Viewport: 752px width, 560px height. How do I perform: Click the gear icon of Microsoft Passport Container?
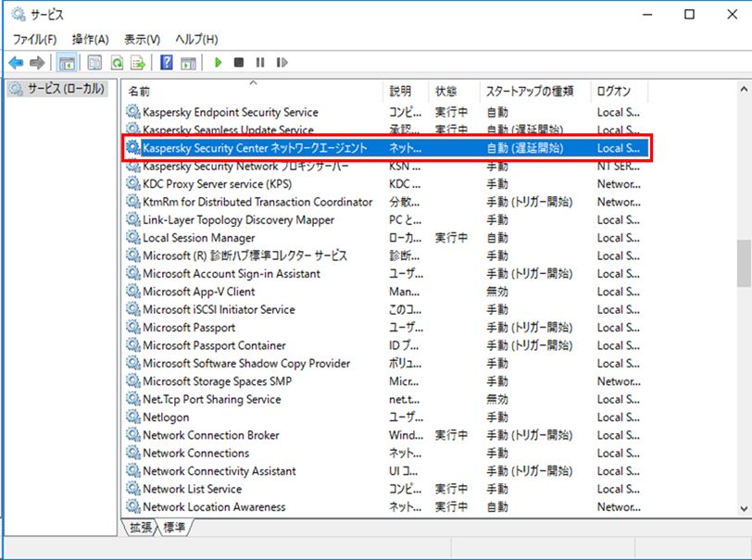pos(132,345)
